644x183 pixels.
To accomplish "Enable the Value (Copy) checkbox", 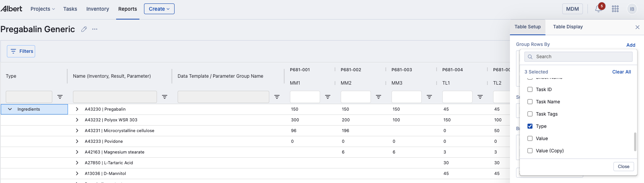I will [x=530, y=151].
